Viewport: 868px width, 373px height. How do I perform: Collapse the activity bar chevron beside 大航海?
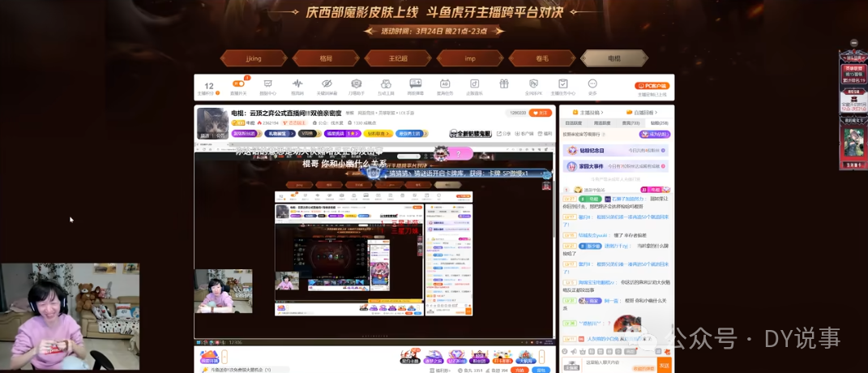[543, 356]
